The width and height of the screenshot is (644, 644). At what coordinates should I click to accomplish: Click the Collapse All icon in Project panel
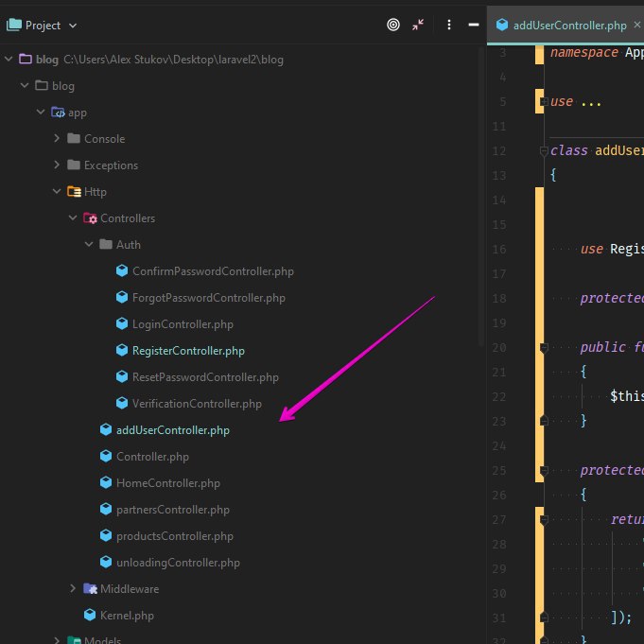coord(418,25)
